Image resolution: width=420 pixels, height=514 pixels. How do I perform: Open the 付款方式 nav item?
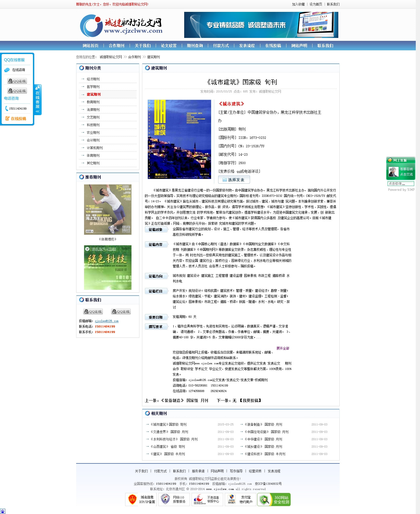point(221,46)
